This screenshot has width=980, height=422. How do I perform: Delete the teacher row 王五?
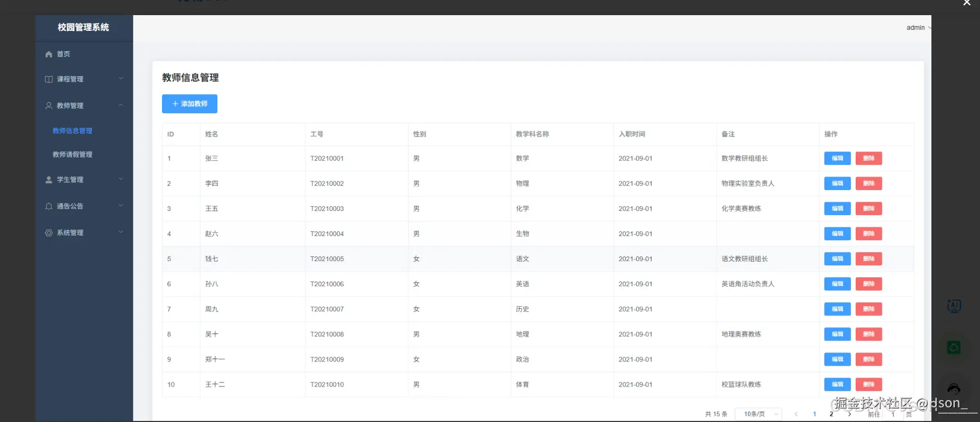(x=869, y=208)
